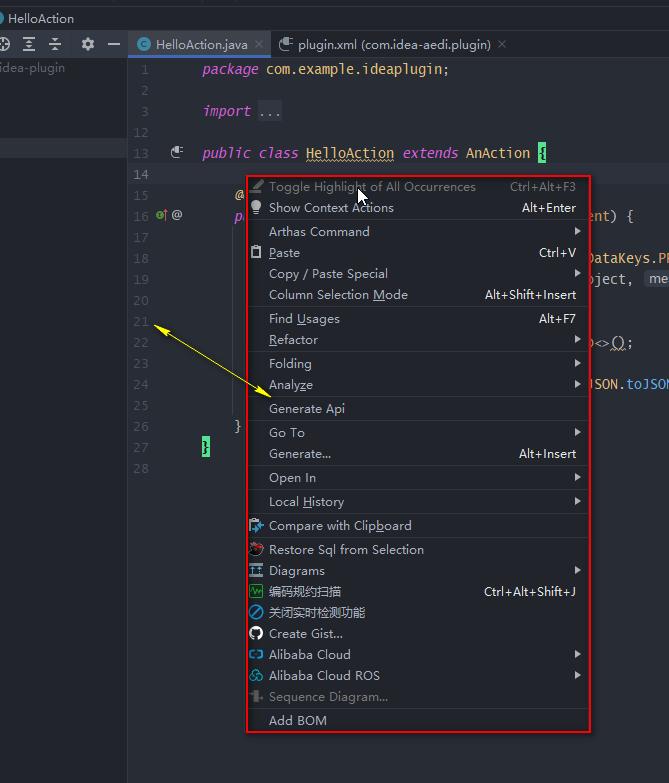This screenshot has width=669, height=783.
Task: Click the Collapse All icon in project toolbar
Action: pos(55,44)
